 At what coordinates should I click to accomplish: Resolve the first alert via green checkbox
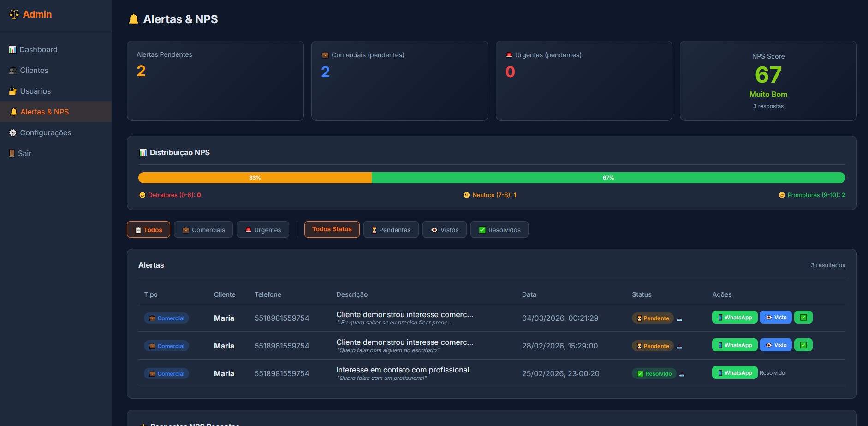click(x=803, y=317)
